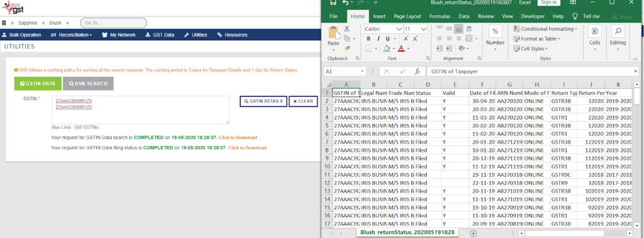Toggle Underline formatting
Image resolution: width=644 pixels, height=238 pixels.
[x=387, y=38]
